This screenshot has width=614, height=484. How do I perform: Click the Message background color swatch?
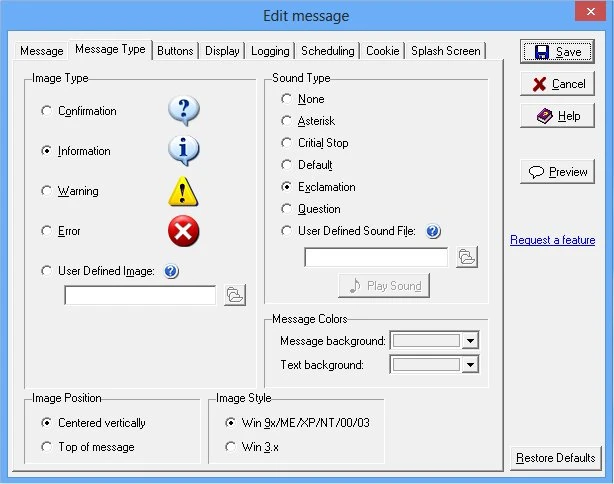coord(426,341)
